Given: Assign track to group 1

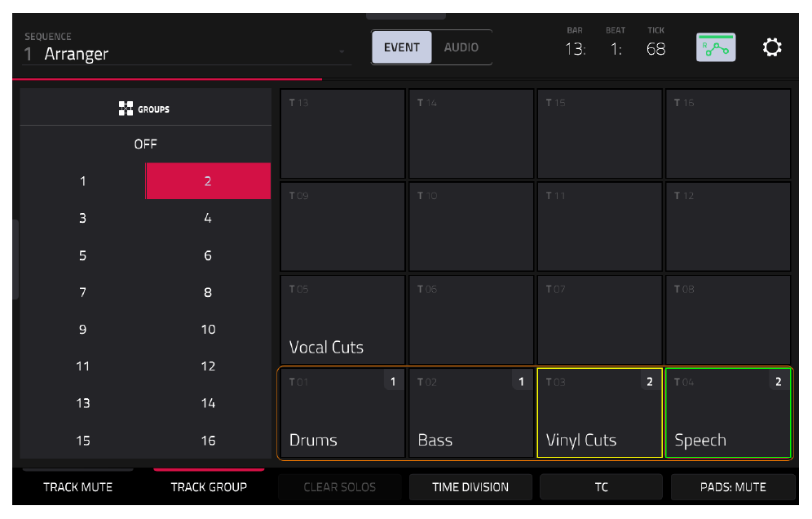Looking at the screenshot, I should (x=83, y=181).
